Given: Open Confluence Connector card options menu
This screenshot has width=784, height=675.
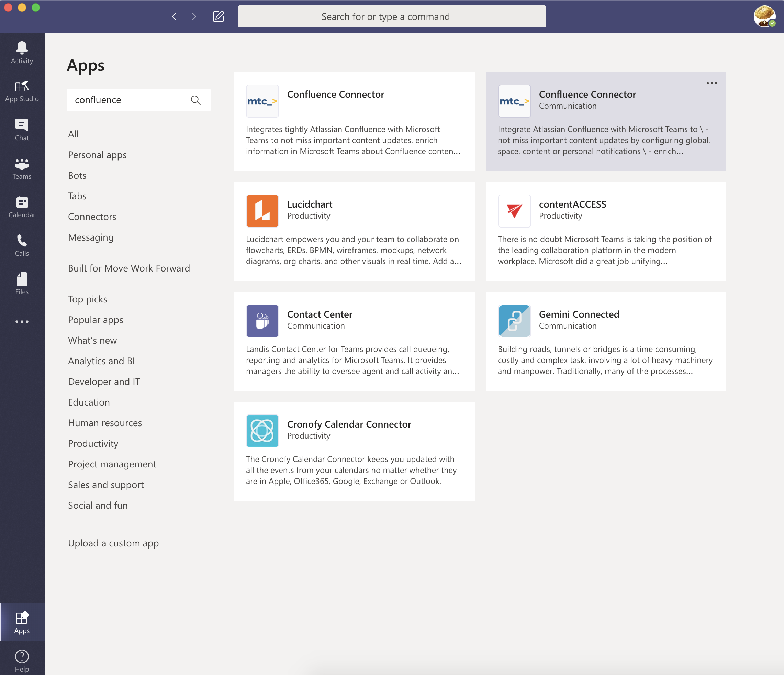Looking at the screenshot, I should 712,83.
